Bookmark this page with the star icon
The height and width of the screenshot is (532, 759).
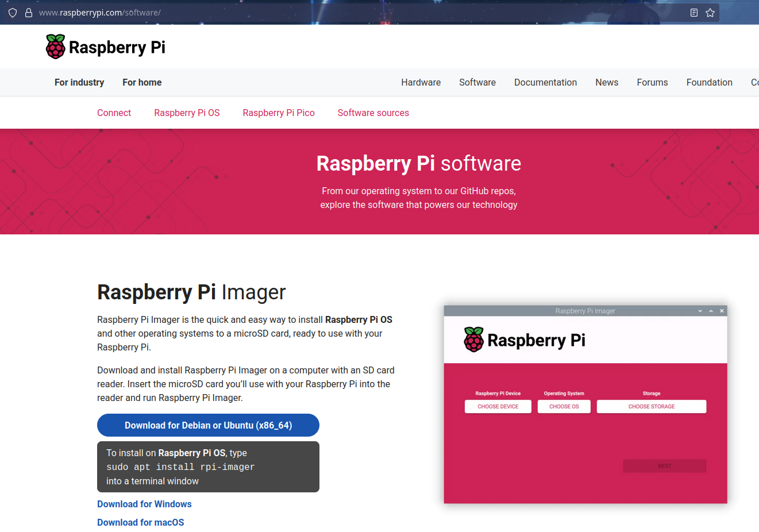click(x=710, y=13)
